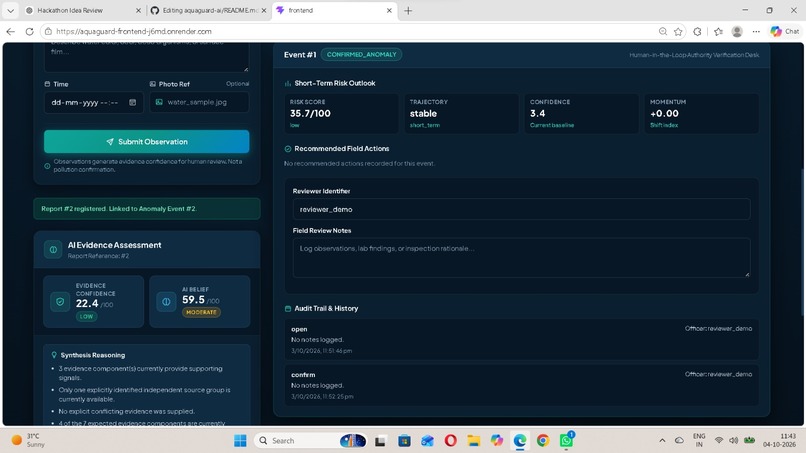
Task: Open the tab search dropdown chevron
Action: click(x=10, y=10)
